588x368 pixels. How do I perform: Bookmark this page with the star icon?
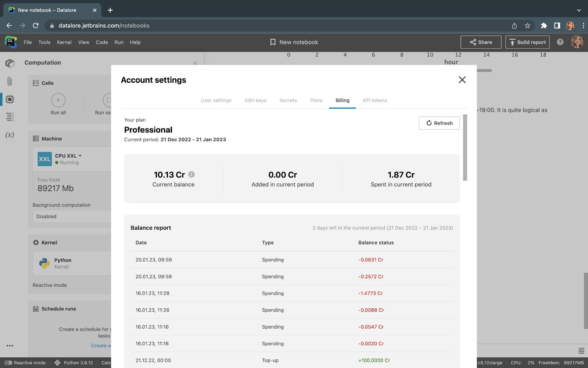tap(527, 25)
